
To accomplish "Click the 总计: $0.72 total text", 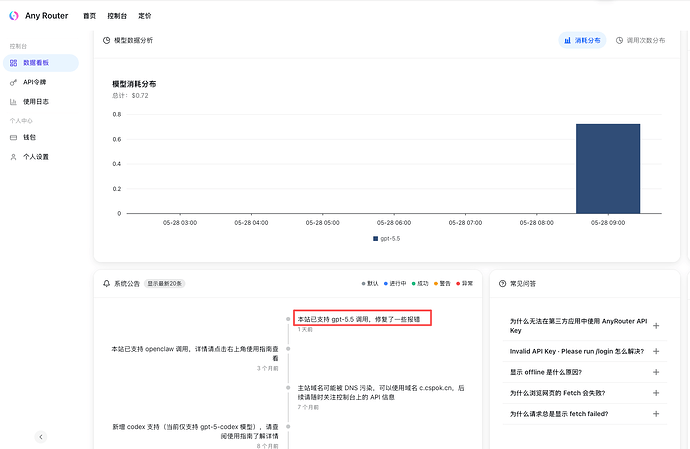I will click(130, 96).
